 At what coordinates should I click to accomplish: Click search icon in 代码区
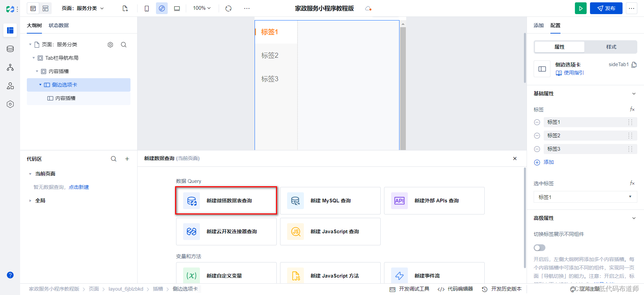pos(114,159)
